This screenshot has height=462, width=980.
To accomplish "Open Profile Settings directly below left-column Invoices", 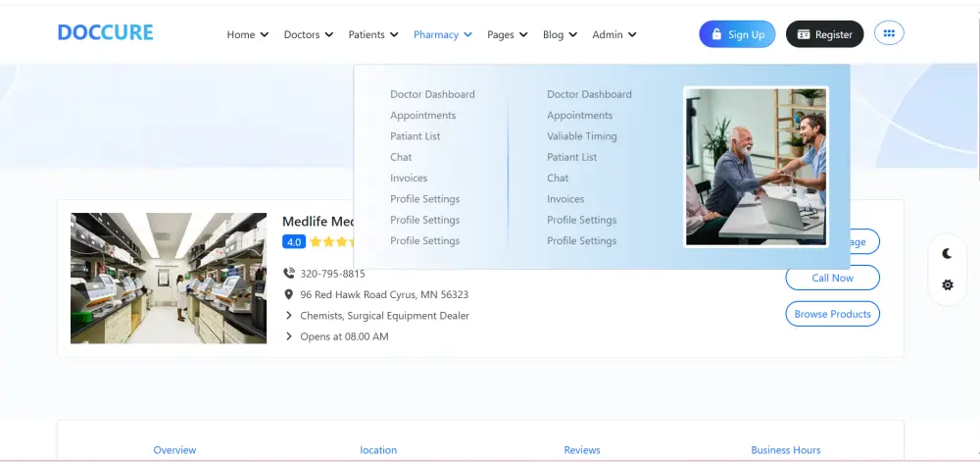I will pyautogui.click(x=425, y=199).
